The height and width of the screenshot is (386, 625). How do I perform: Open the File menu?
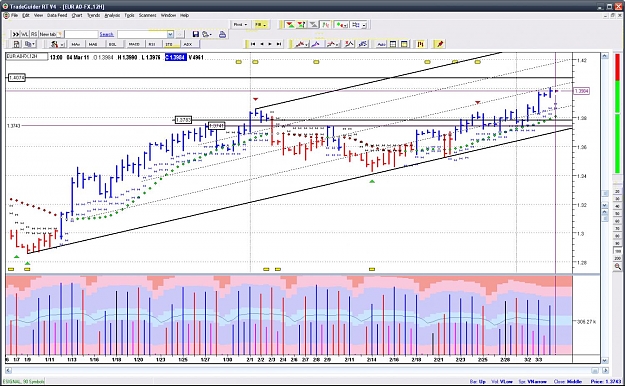click(x=14, y=15)
